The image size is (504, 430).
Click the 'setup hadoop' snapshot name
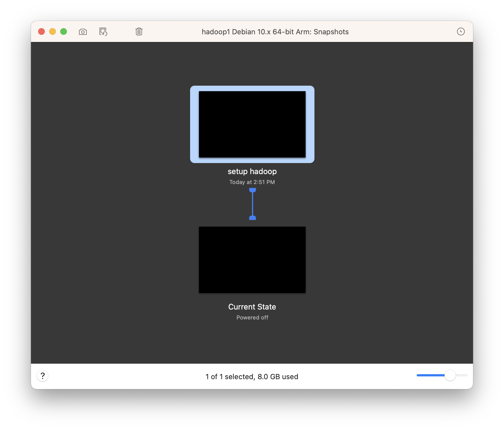point(252,171)
